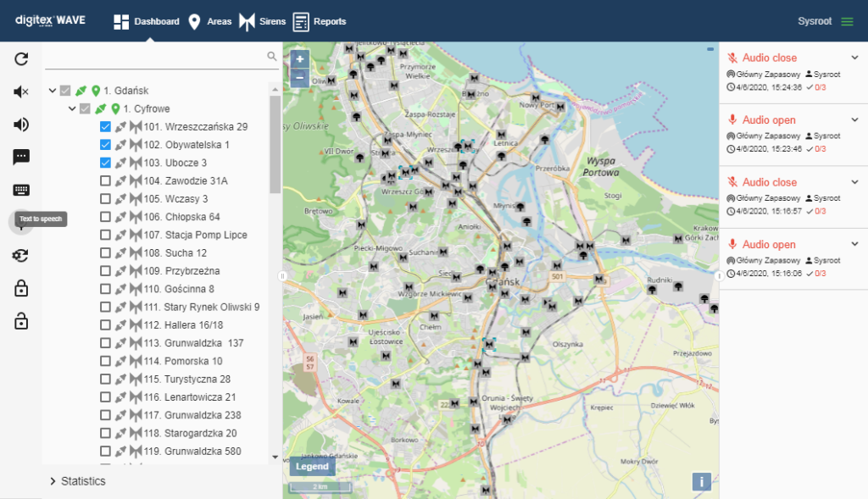Click the speaker volume icon

click(x=21, y=125)
